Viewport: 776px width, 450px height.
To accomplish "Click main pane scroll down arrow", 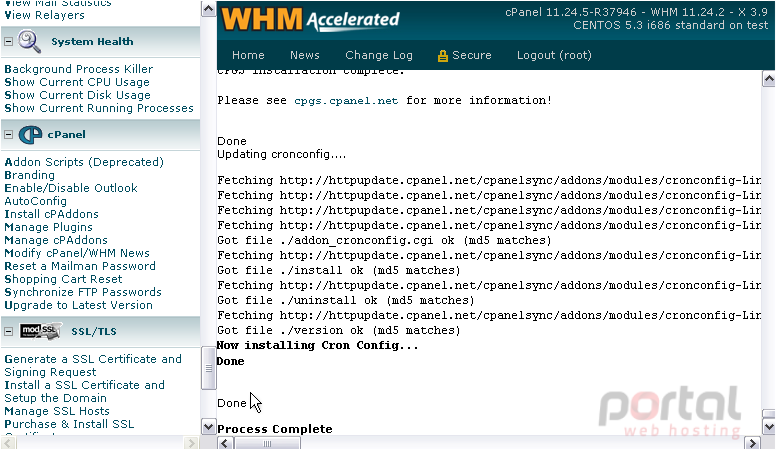I will [x=769, y=426].
